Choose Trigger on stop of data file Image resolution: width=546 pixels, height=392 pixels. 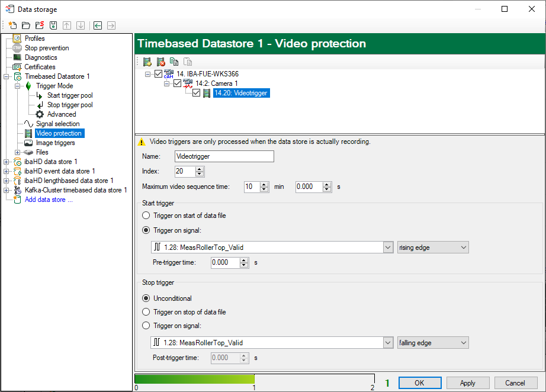(146, 312)
